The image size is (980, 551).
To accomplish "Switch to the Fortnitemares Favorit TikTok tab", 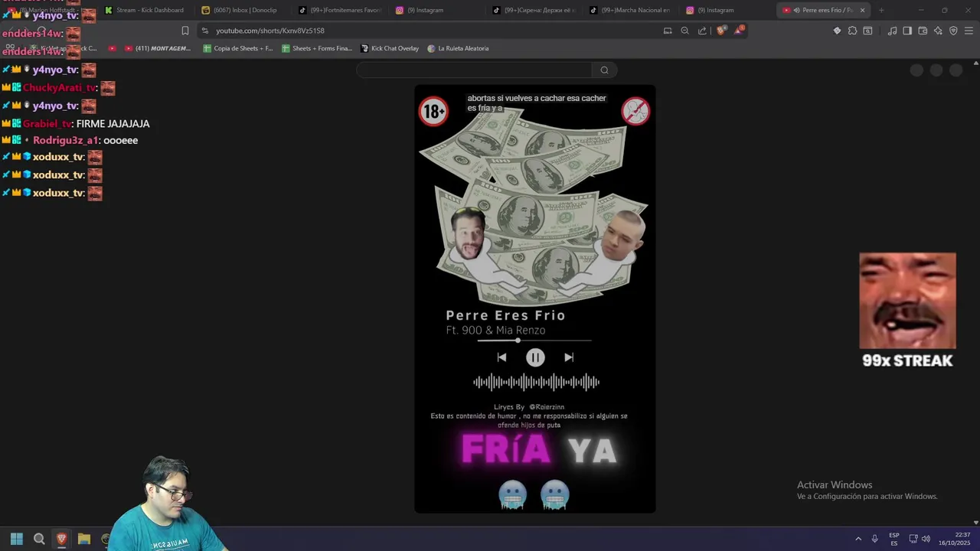I will pos(338,10).
